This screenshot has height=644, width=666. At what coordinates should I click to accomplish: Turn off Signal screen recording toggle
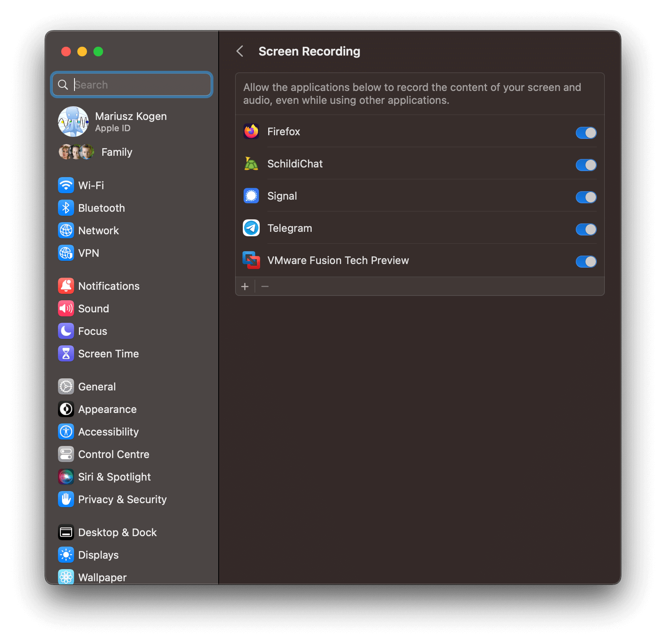[x=586, y=197]
